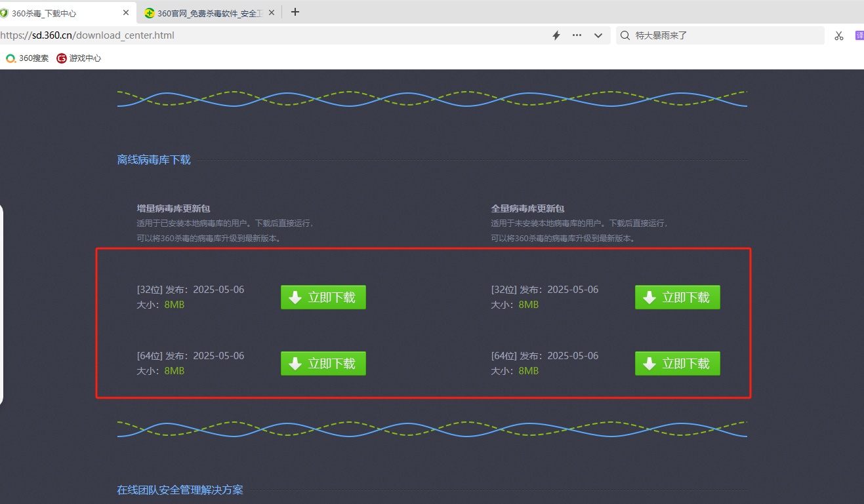Click the purple translate icon
864x504 pixels.
(x=859, y=35)
